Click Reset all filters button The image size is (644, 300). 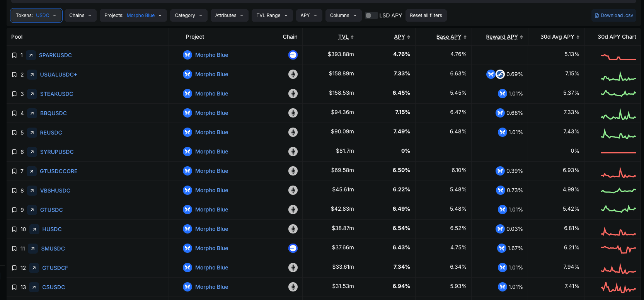(426, 15)
